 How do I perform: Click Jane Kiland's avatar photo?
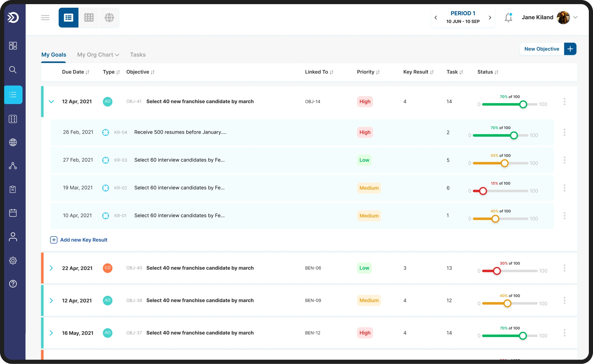(x=563, y=17)
